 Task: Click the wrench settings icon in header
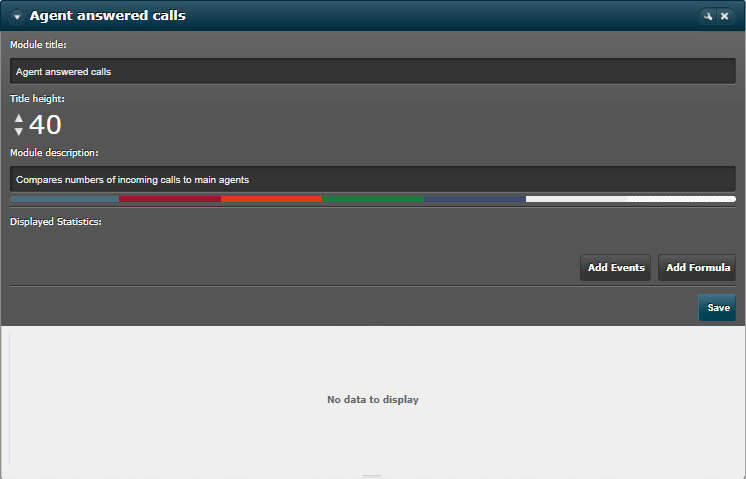point(708,16)
